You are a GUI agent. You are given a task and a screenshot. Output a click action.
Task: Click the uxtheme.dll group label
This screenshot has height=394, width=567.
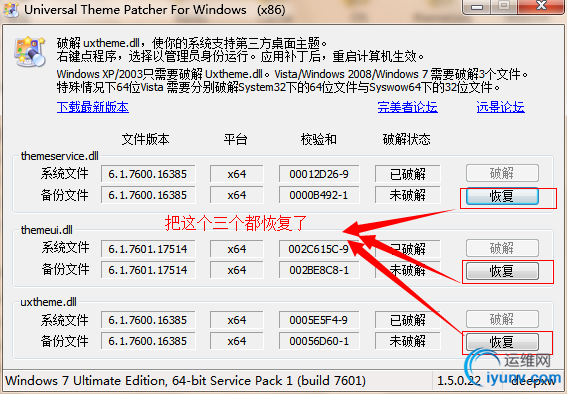pyautogui.click(x=48, y=302)
